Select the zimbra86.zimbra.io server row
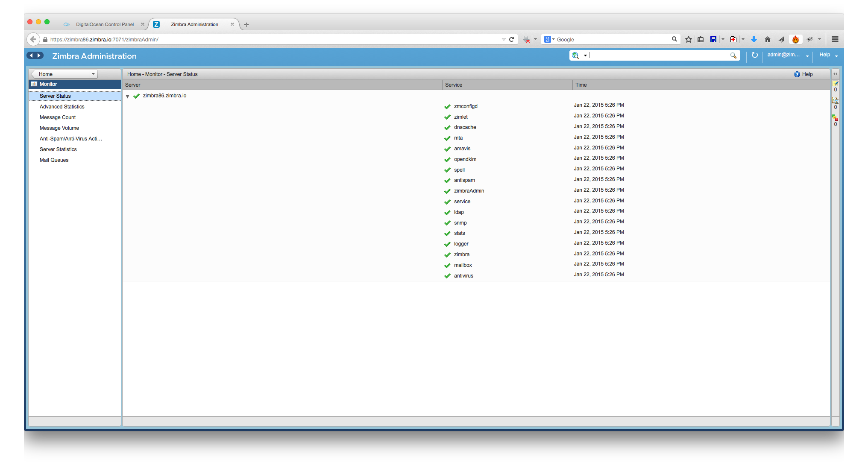The height and width of the screenshot is (465, 868). pos(476,96)
